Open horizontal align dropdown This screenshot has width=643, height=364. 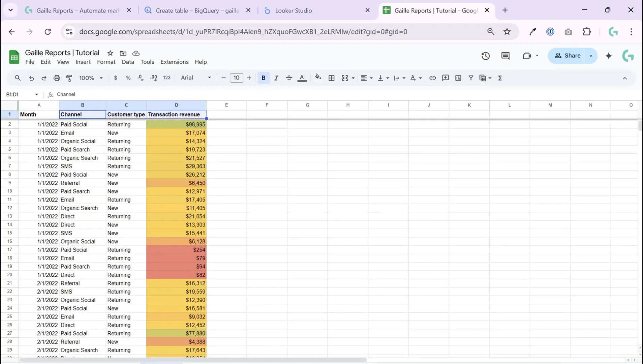pyautogui.click(x=366, y=78)
